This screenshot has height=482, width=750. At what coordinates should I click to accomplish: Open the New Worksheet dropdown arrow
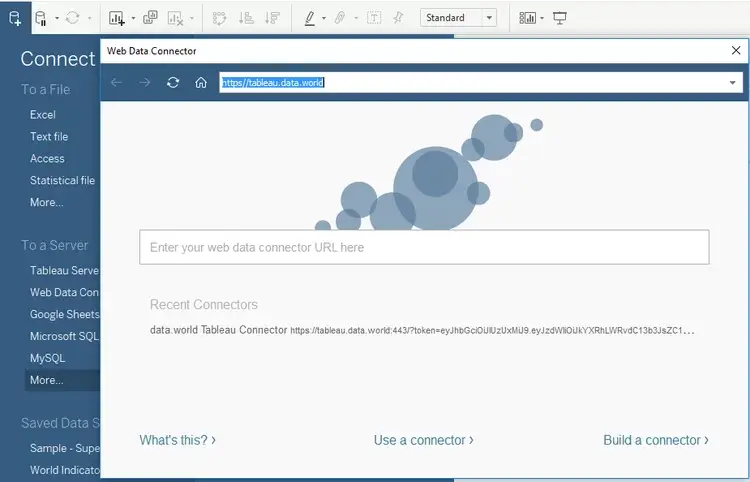coord(133,18)
